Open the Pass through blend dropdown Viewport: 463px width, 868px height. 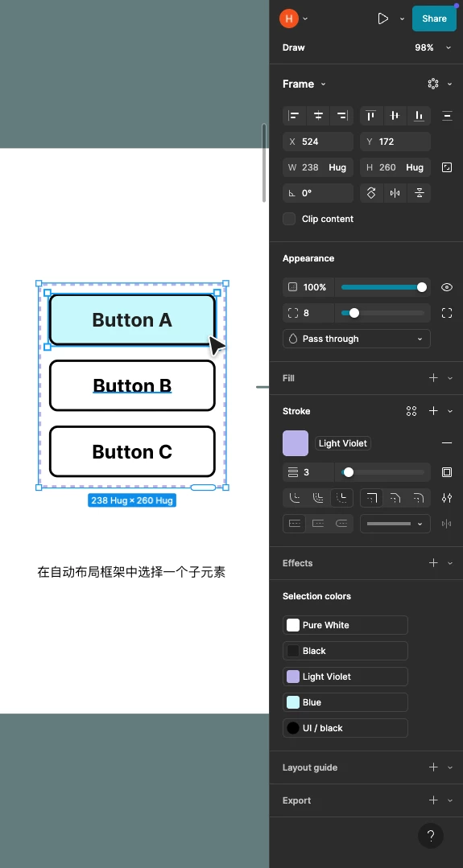(x=356, y=339)
